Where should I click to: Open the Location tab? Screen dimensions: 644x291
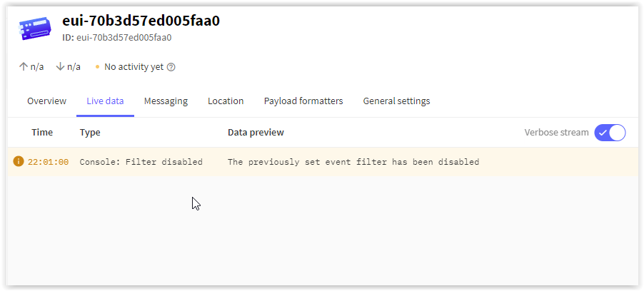click(x=226, y=101)
